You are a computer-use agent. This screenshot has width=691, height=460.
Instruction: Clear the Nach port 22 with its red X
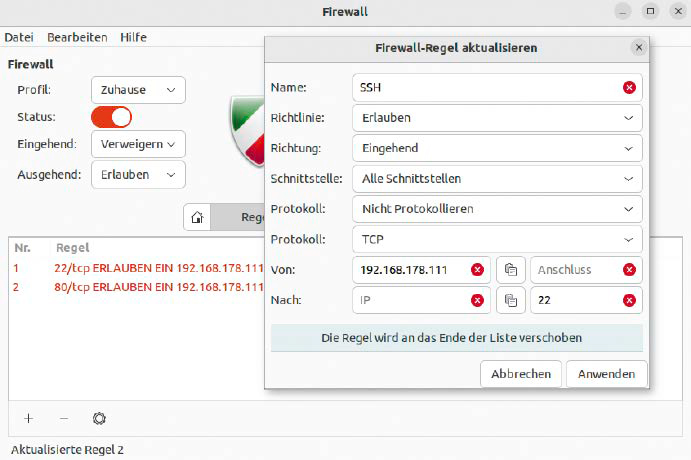click(x=629, y=300)
